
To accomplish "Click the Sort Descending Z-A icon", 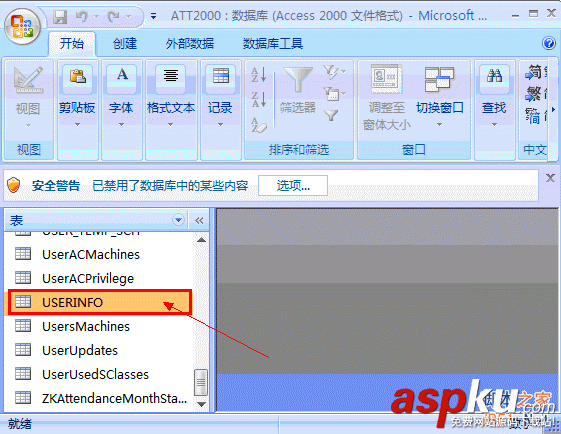I will [x=259, y=99].
